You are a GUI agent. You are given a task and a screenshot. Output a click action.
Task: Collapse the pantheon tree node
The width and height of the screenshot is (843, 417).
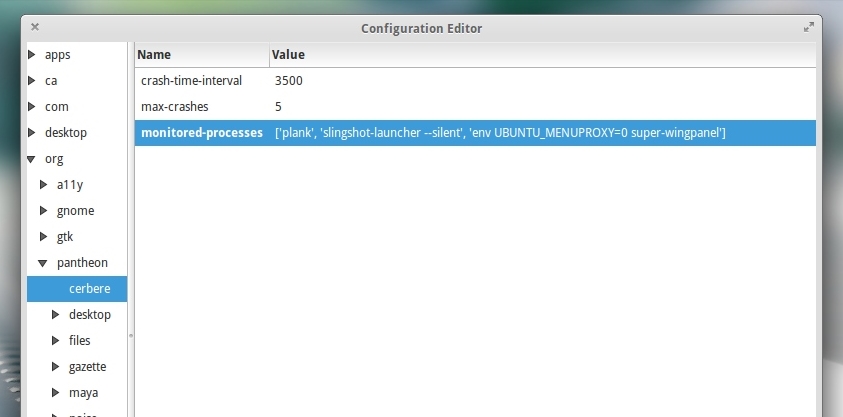43,263
